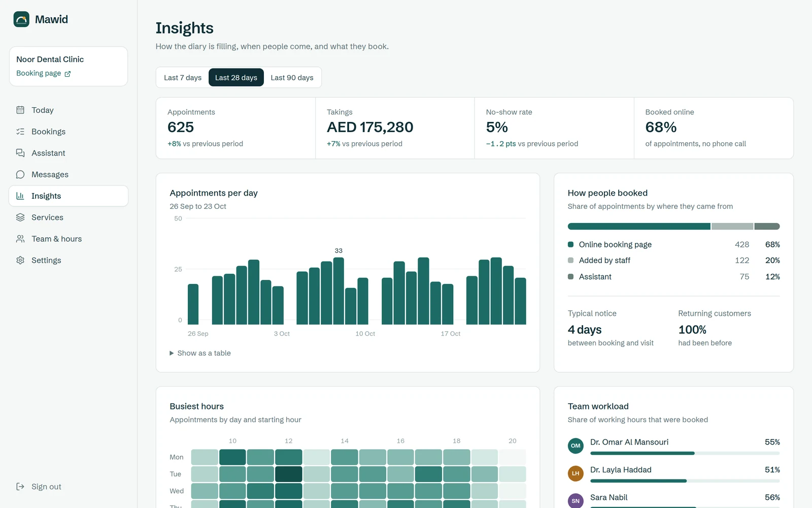The height and width of the screenshot is (508, 812).
Task: Click the Returning customers 100% value
Action: coord(692,330)
